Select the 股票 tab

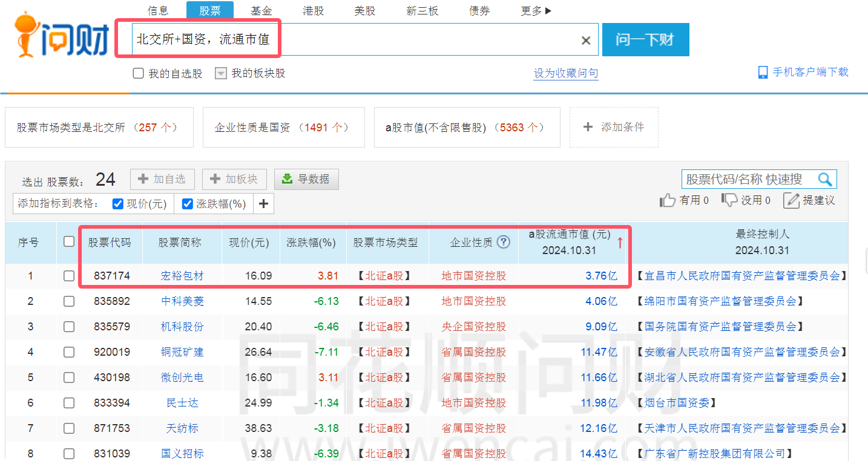[209, 11]
